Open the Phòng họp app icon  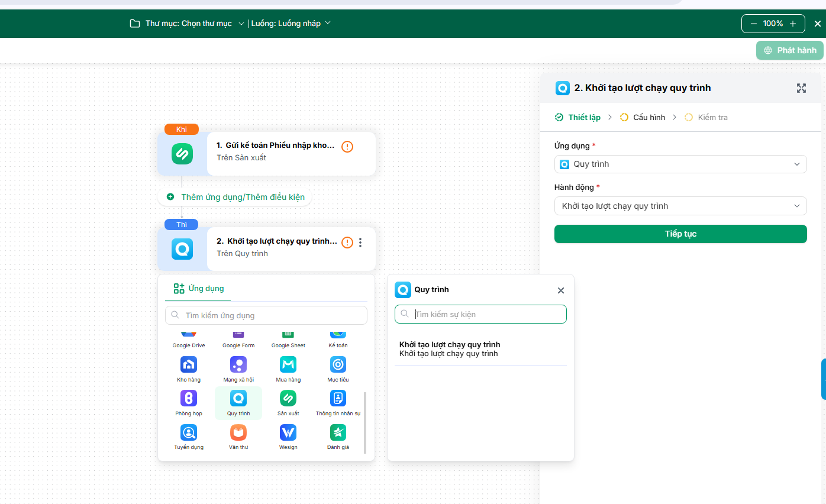pyautogui.click(x=189, y=398)
